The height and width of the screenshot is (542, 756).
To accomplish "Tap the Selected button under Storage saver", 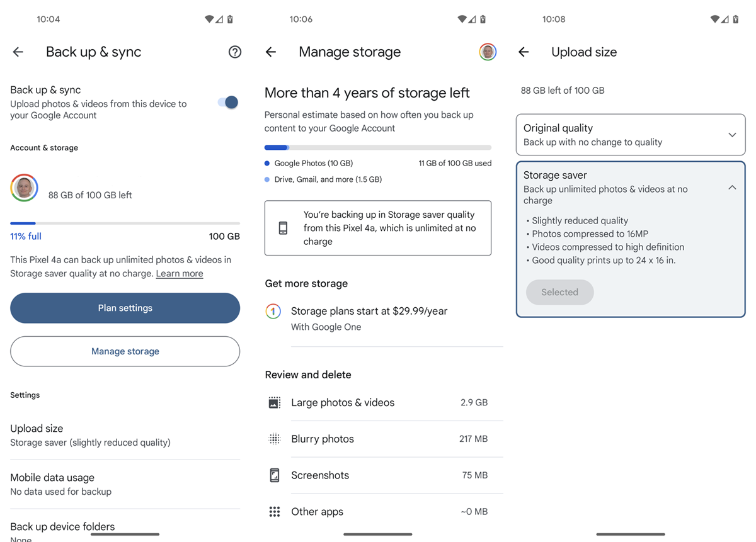I will 559,292.
